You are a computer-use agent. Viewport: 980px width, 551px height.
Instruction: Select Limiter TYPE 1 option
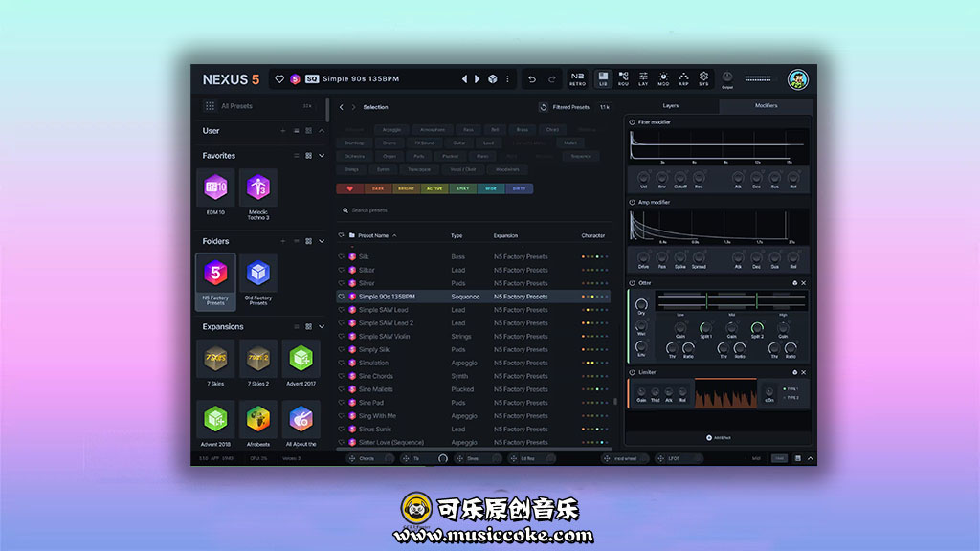click(791, 389)
